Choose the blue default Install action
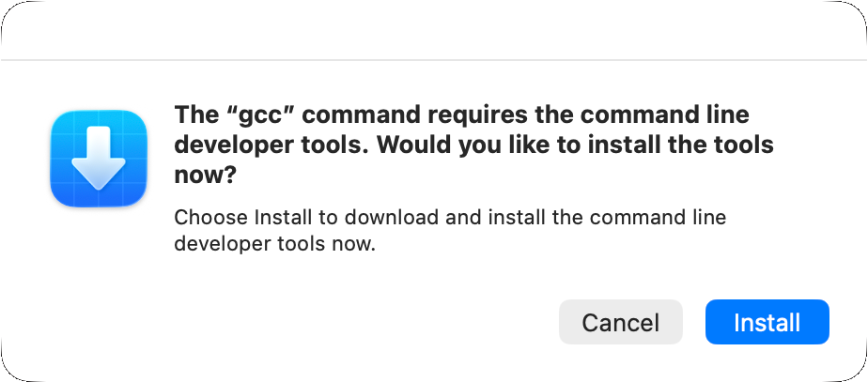The image size is (868, 382). click(767, 322)
